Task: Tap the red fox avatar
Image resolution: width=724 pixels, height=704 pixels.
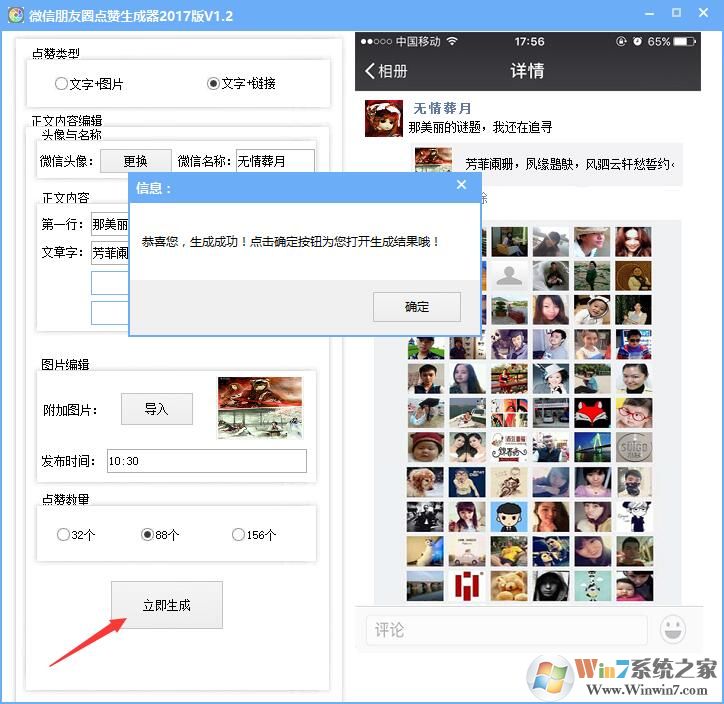Action: pos(592,413)
